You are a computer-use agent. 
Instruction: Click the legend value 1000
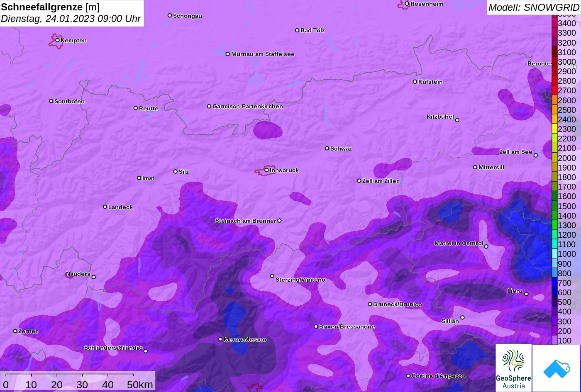coord(567,254)
